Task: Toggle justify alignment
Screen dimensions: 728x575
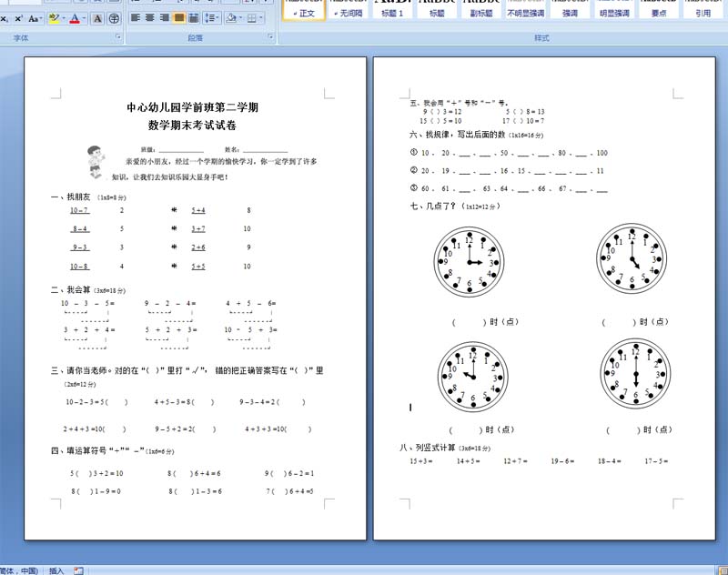Action: (x=178, y=17)
